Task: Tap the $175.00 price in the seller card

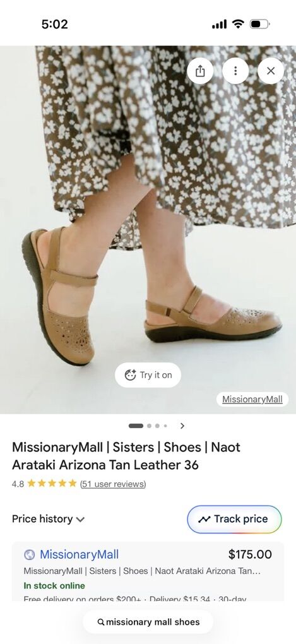Action: click(250, 554)
